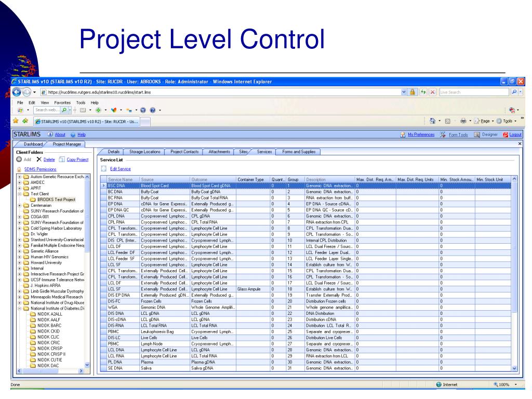Expand the Autism Genetic Resource Exchange folder
The image size is (532, 399).
pyautogui.click(x=20, y=177)
